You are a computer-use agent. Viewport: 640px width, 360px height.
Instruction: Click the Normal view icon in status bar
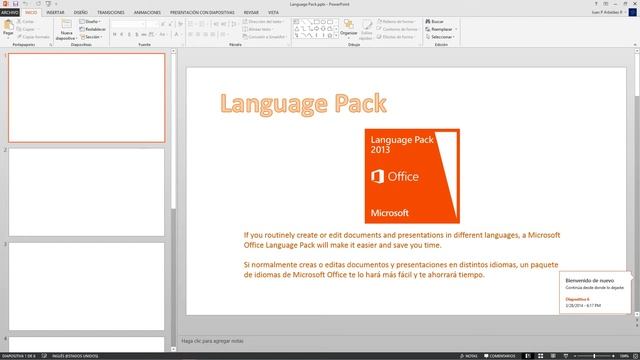pos(528,356)
